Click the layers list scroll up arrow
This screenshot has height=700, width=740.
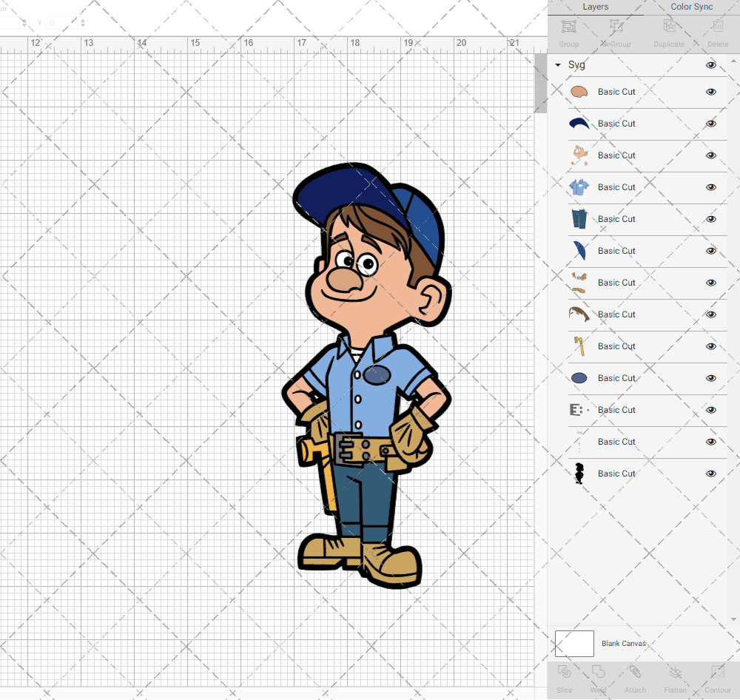733,61
